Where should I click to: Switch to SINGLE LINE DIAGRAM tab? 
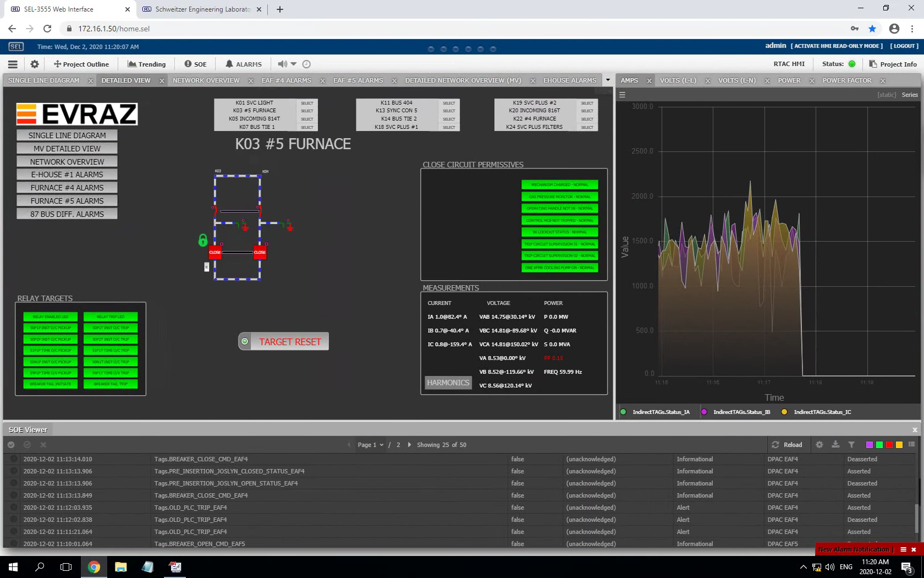pyautogui.click(x=44, y=80)
